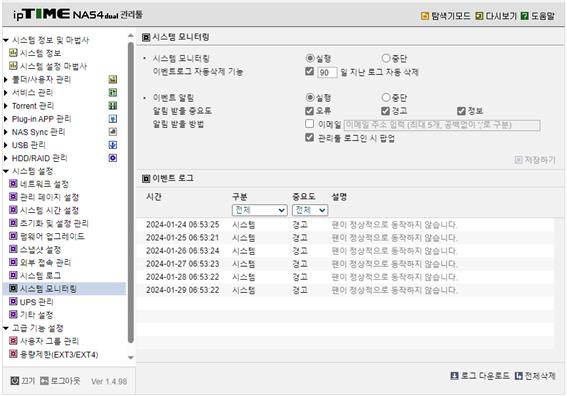This screenshot has height=396, width=567.
Task: Expand the USB 관리 section
Action: click(x=6, y=145)
